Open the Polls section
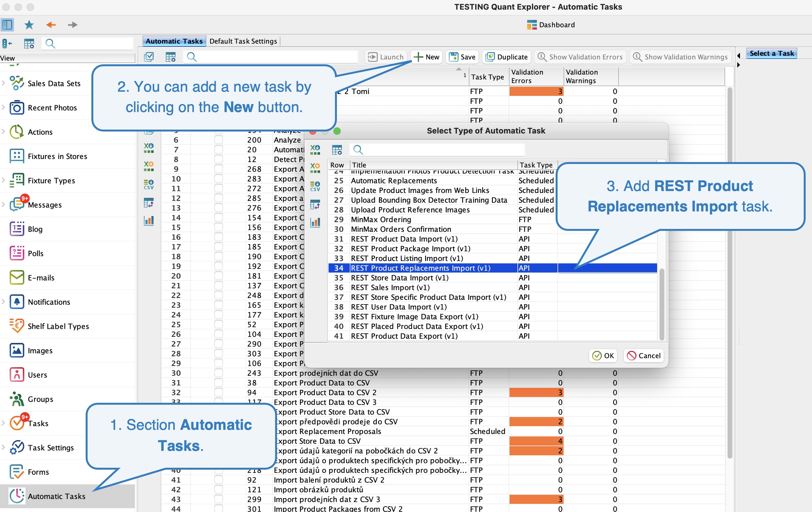The width and height of the screenshot is (812, 512). click(x=35, y=253)
